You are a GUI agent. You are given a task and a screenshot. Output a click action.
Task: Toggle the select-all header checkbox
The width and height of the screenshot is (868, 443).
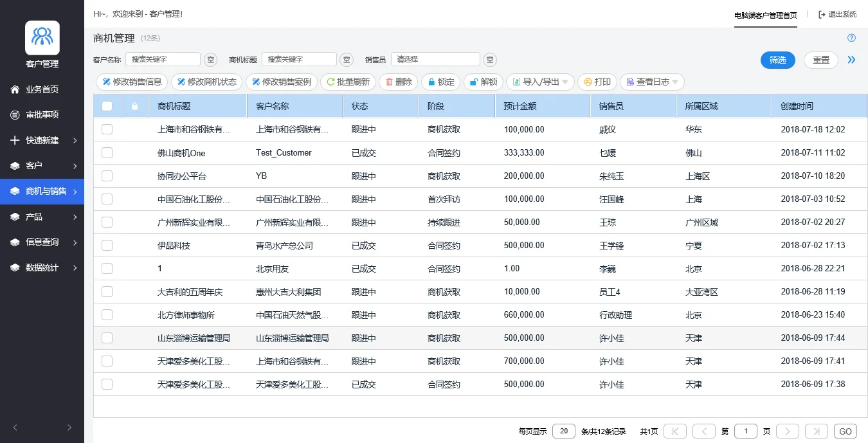tap(107, 106)
